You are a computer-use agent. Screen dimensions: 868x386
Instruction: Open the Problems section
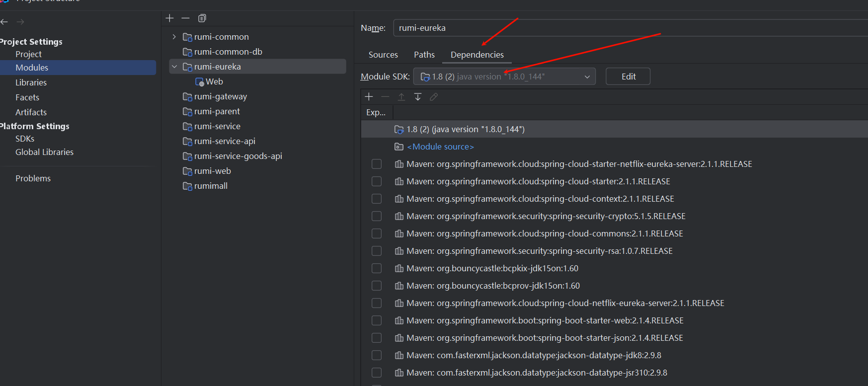[x=33, y=178]
